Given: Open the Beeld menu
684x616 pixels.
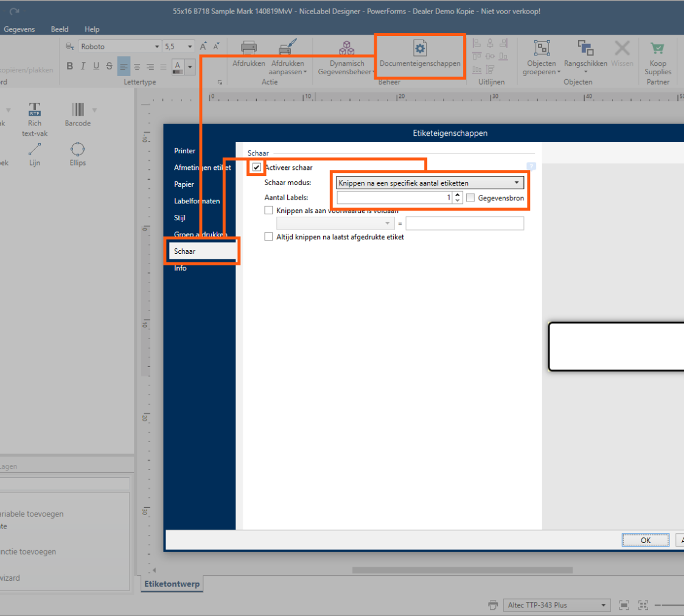Looking at the screenshot, I should pyautogui.click(x=60, y=29).
